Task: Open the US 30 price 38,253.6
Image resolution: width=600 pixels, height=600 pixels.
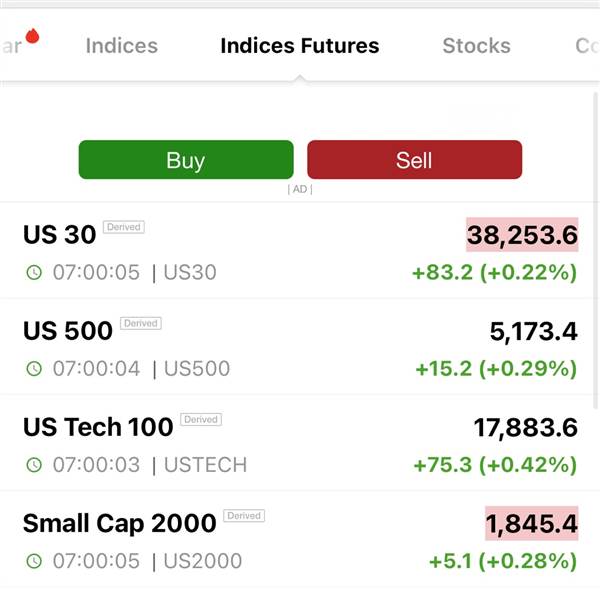Action: coord(522,235)
